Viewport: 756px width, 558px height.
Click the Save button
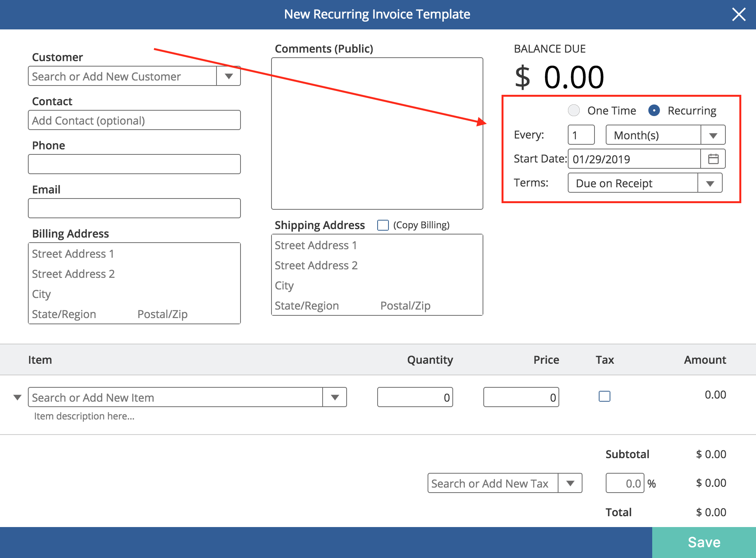click(704, 542)
